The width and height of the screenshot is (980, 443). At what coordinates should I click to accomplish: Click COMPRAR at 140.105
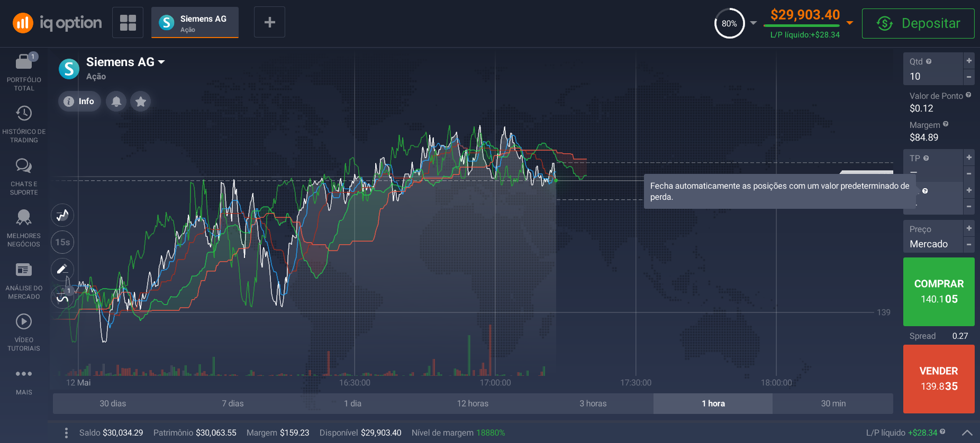click(x=939, y=291)
